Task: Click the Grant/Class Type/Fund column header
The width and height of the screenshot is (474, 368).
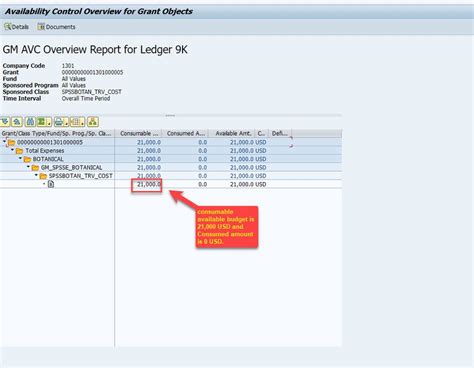Action: (x=57, y=133)
